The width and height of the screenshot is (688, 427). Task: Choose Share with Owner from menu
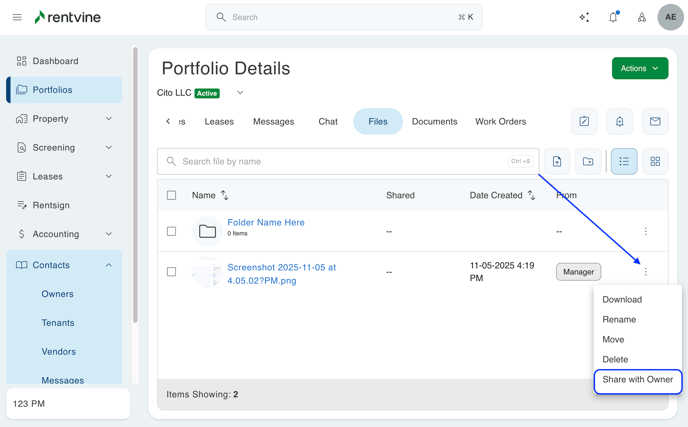(637, 380)
